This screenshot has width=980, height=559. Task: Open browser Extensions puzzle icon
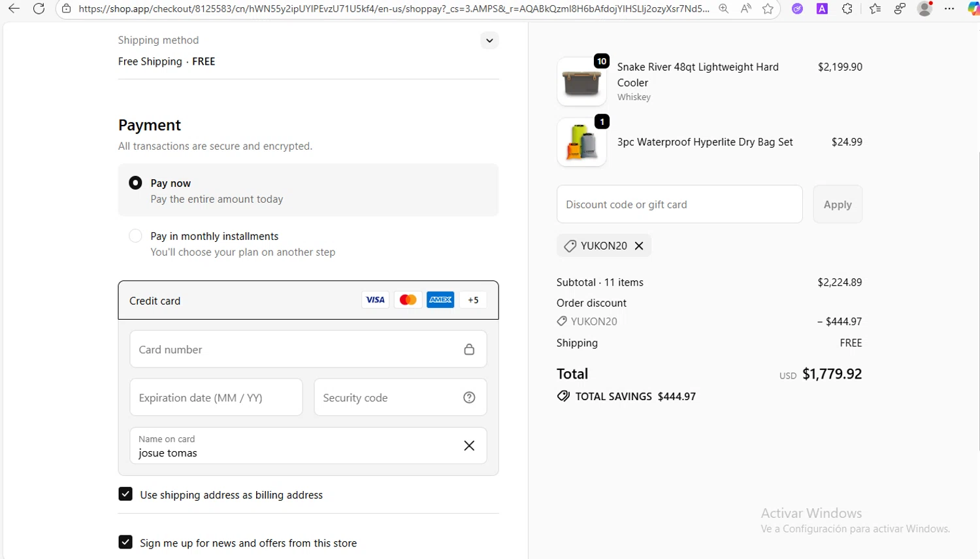[x=847, y=8]
